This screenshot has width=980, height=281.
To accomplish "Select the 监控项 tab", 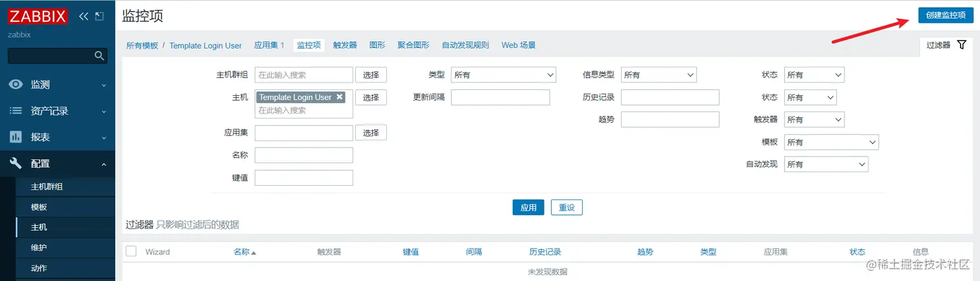I will (309, 45).
